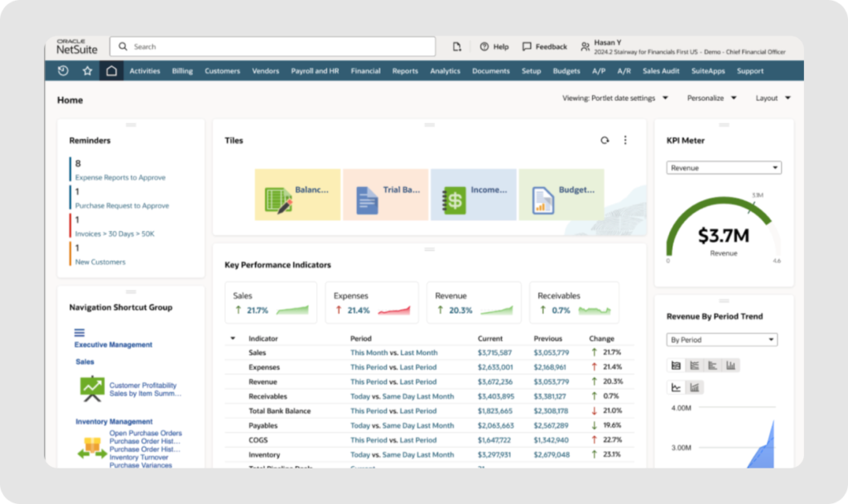Open Customer Profitability shortcut

142,385
